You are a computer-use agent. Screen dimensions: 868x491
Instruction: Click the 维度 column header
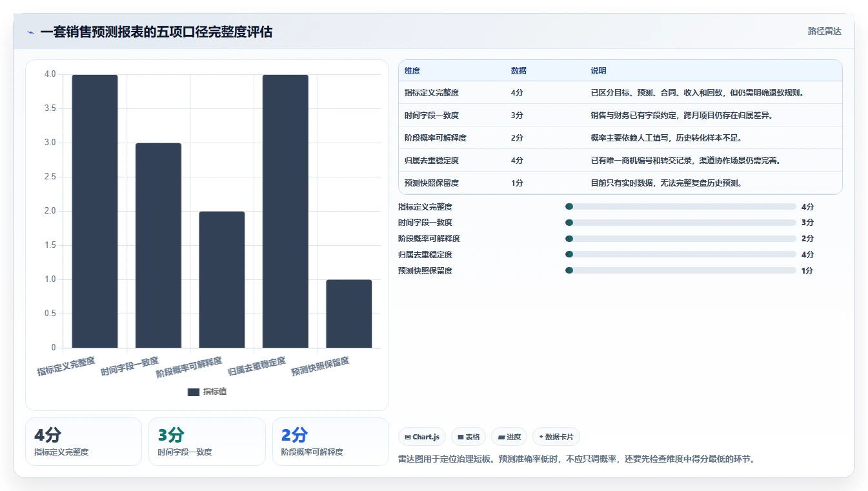pyautogui.click(x=412, y=71)
